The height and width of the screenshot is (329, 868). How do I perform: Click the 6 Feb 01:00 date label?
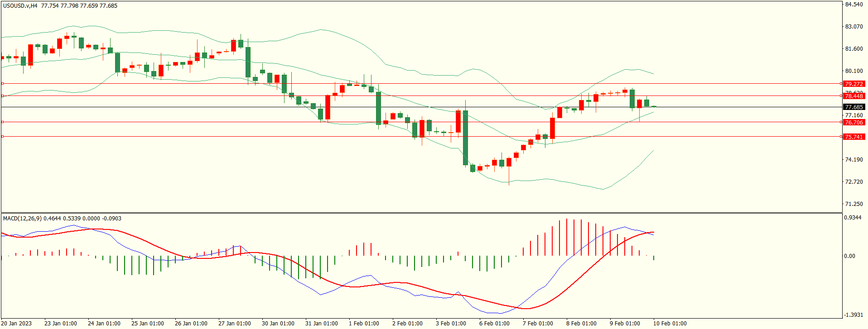pyautogui.click(x=495, y=324)
